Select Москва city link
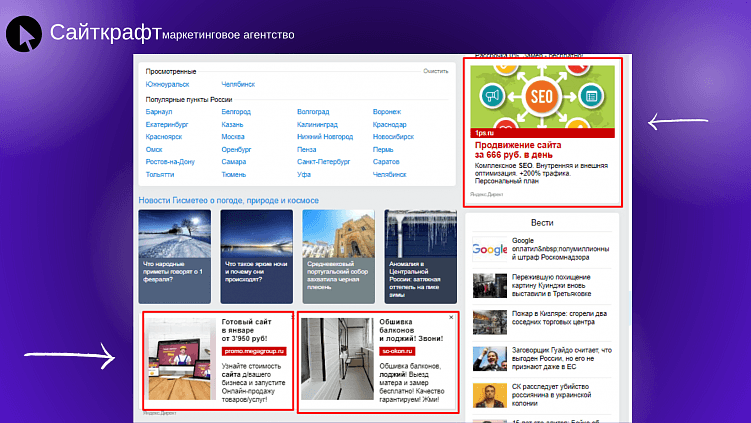Screen dimensions: 751x423 (233, 137)
